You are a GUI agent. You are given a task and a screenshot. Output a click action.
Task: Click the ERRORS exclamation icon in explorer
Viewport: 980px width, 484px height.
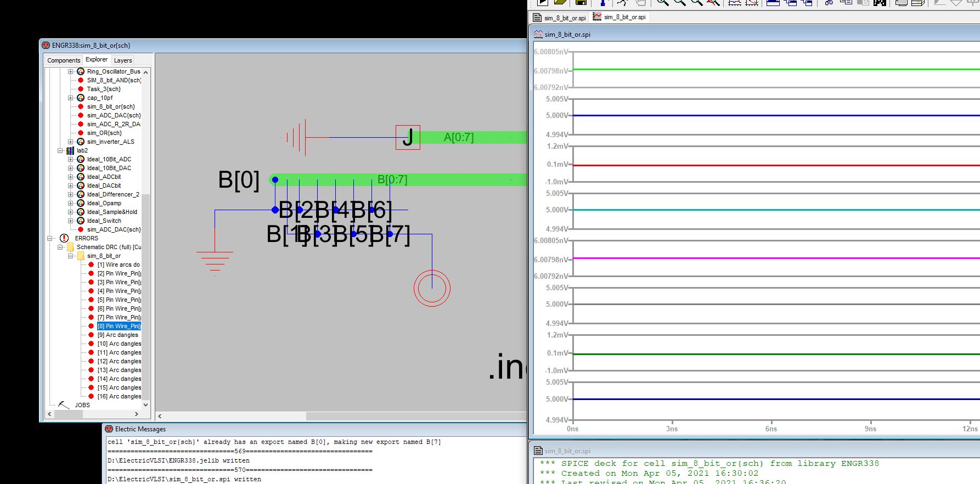tap(64, 238)
